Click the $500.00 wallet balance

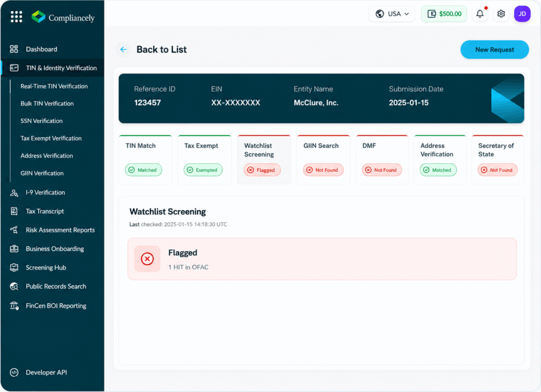coord(444,14)
